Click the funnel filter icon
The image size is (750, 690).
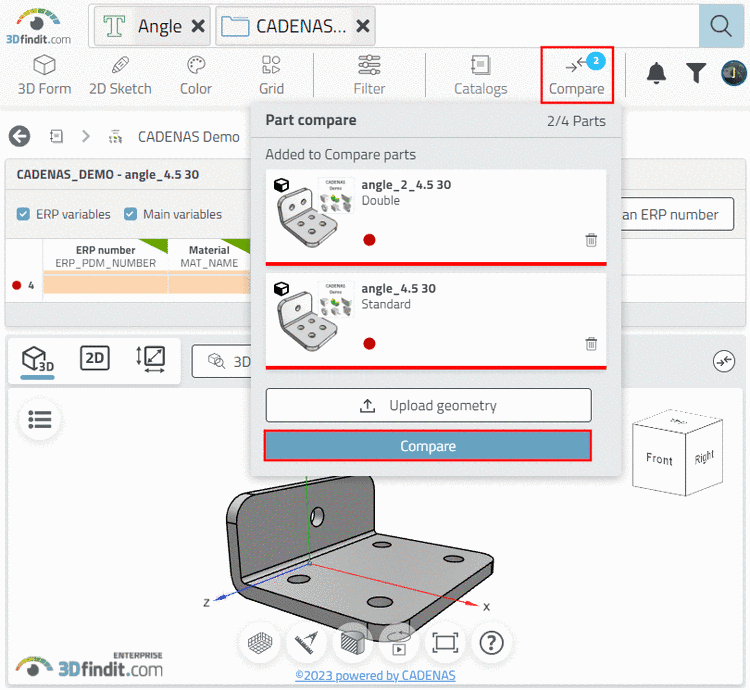pyautogui.click(x=696, y=73)
